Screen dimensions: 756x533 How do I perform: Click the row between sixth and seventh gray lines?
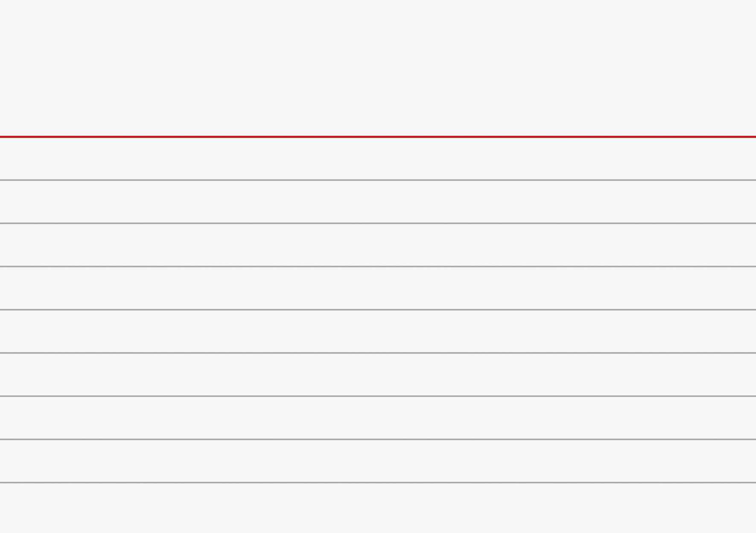click(378, 418)
